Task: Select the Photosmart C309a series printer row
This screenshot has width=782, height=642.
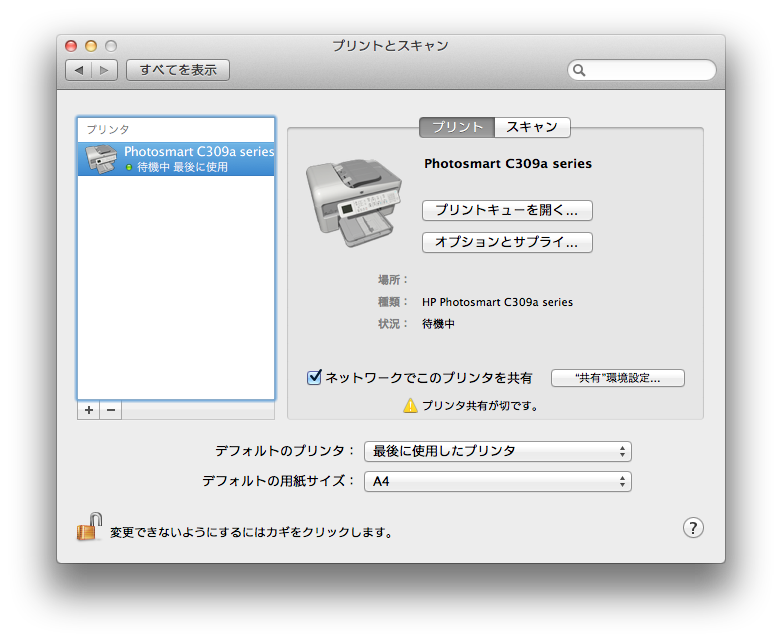Action: point(176,159)
